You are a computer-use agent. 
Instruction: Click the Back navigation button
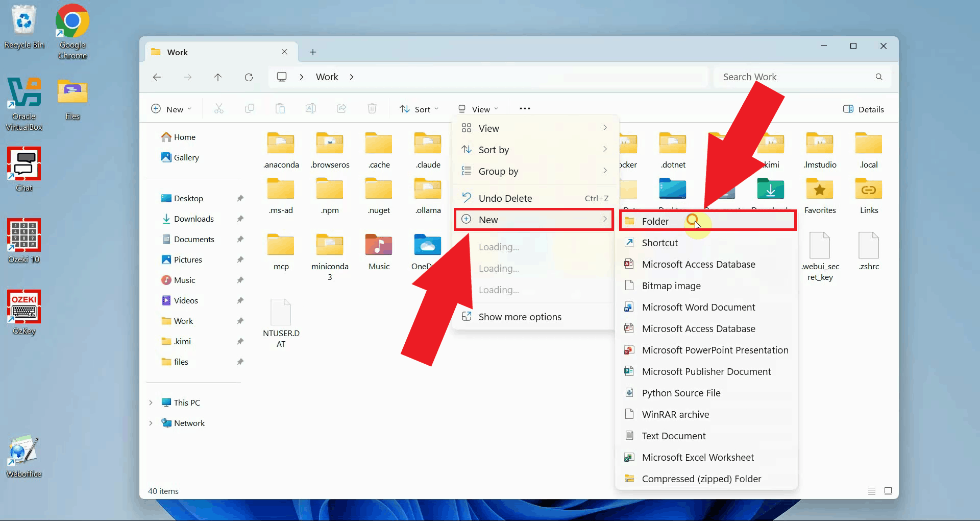pyautogui.click(x=157, y=77)
